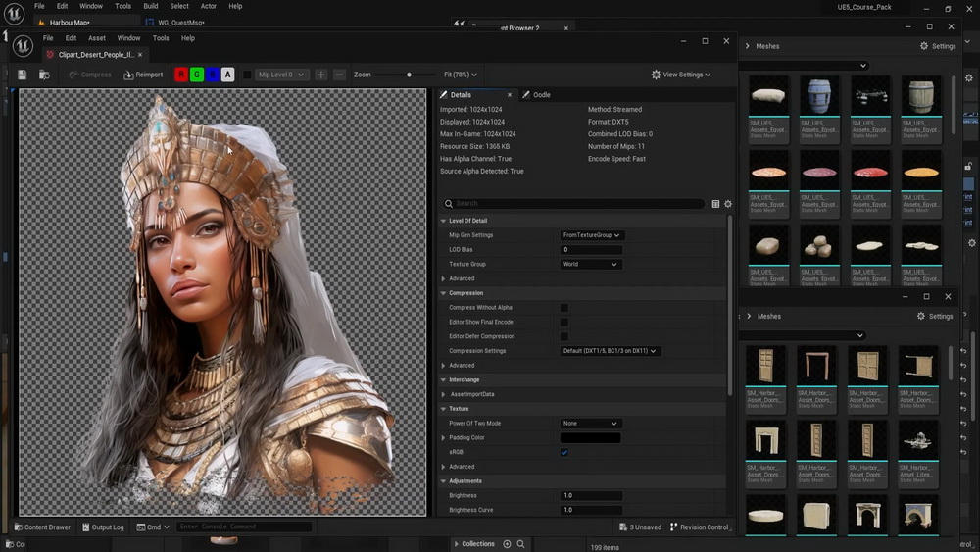Open the main editor Build menu
Viewport: 980px width, 552px height.
pos(151,6)
